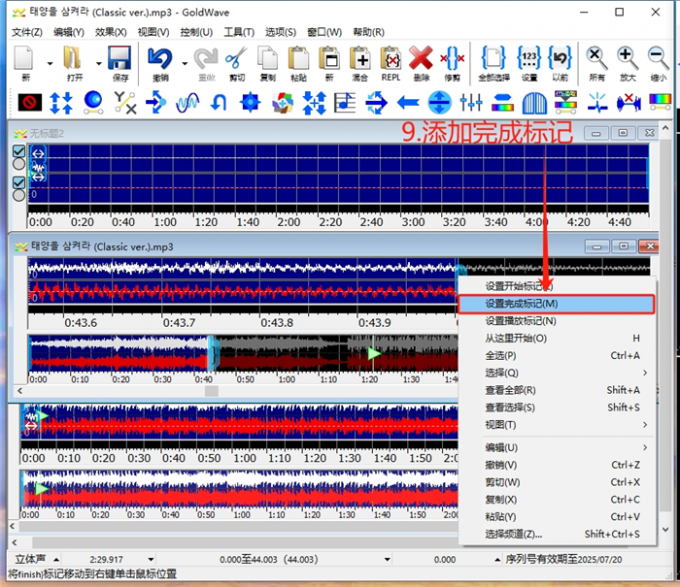Click the New file toolbar icon

[24, 58]
